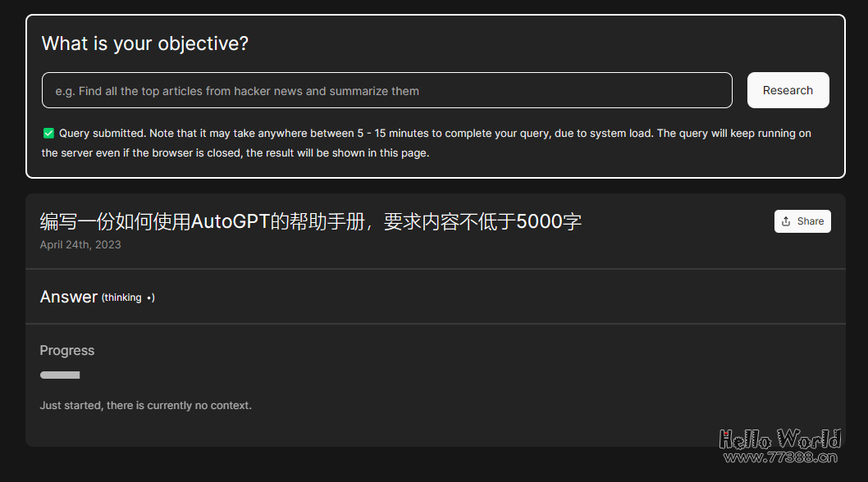Viewport: 868px width, 482px height.
Task: Expand the Progress section
Action: click(x=66, y=350)
